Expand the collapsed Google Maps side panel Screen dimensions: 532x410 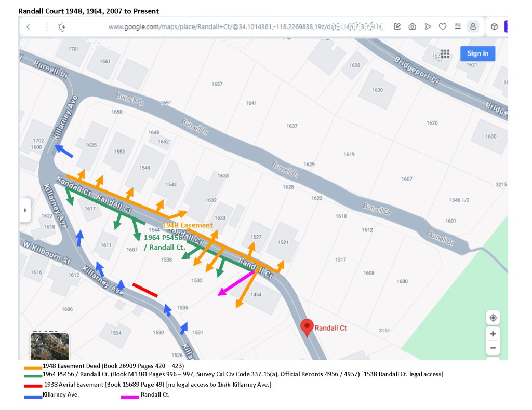tap(24, 211)
